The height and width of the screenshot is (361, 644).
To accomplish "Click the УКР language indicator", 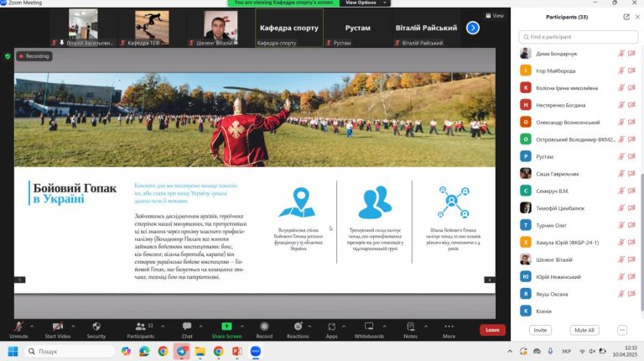I will (x=566, y=351).
